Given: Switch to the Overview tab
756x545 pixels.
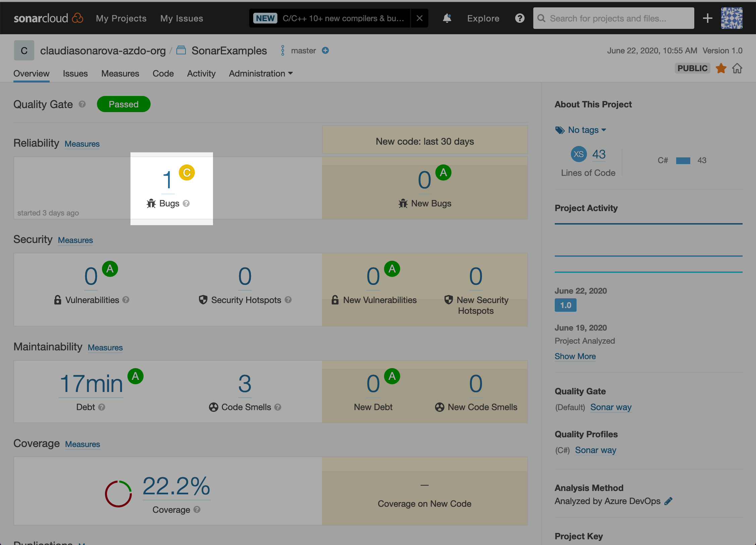Looking at the screenshot, I should point(31,73).
